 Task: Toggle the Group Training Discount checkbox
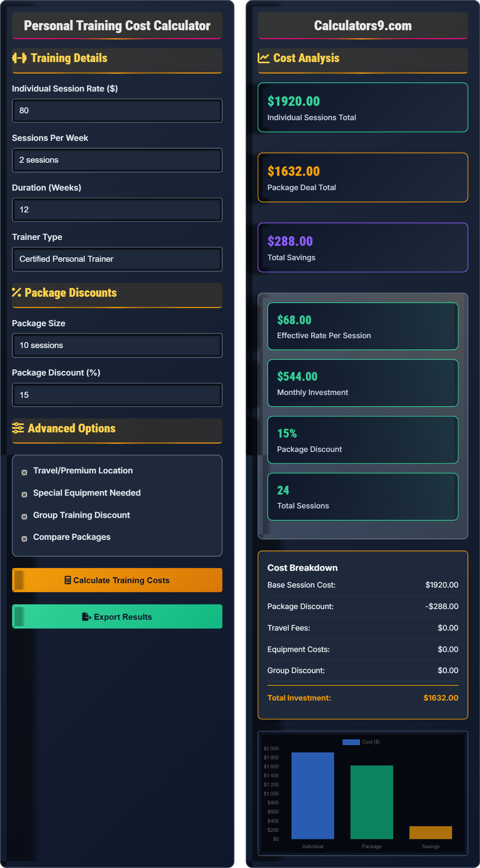(24, 516)
